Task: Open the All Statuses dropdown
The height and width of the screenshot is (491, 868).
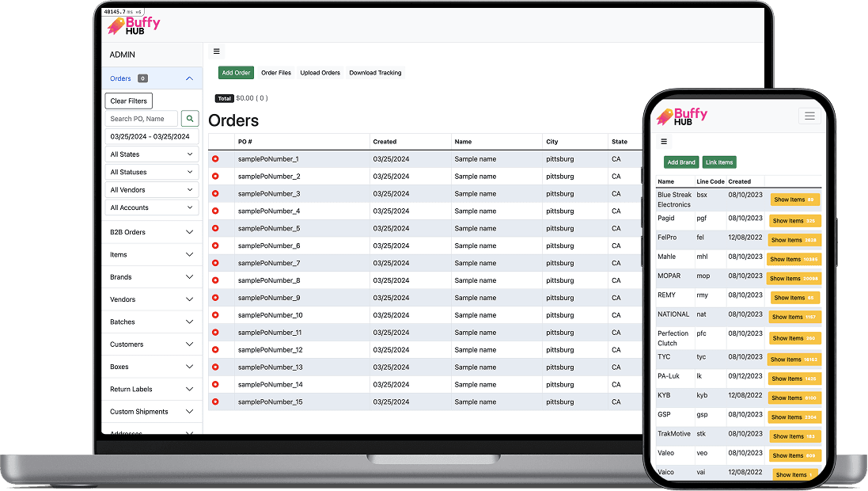Action: pos(152,172)
